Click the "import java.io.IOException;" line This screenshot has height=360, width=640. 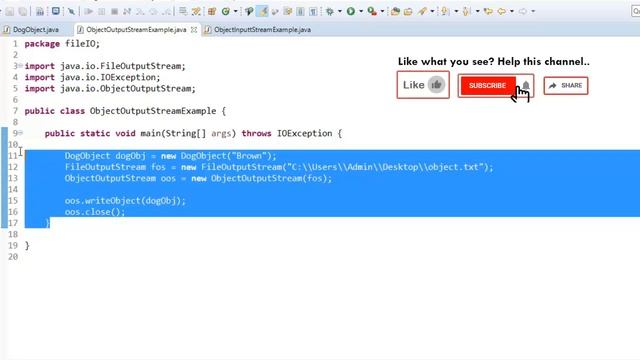92,77
